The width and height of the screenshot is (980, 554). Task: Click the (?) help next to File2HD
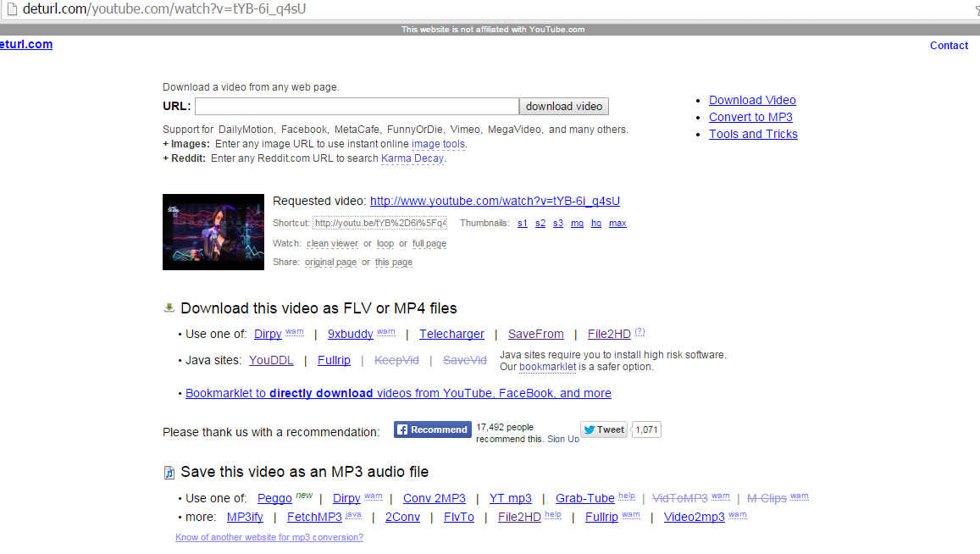tap(639, 332)
